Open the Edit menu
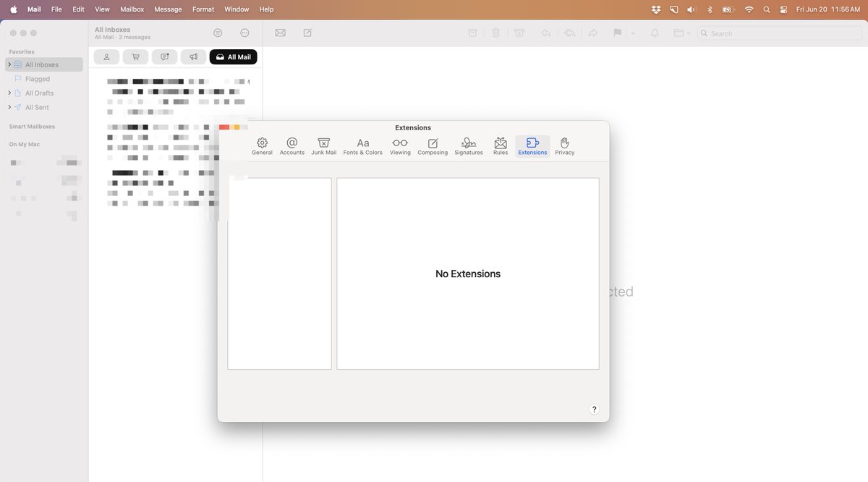 [78, 9]
